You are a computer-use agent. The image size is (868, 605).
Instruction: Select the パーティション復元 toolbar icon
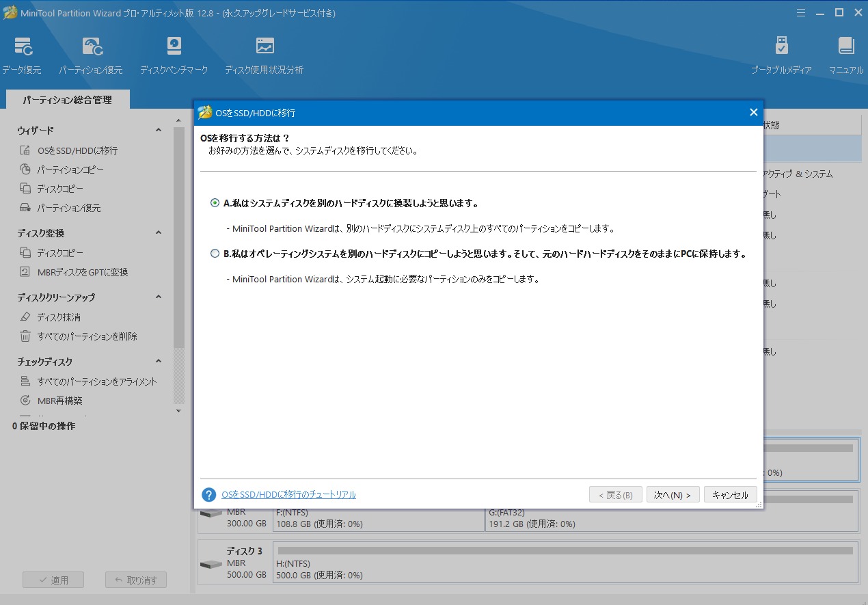[91, 55]
